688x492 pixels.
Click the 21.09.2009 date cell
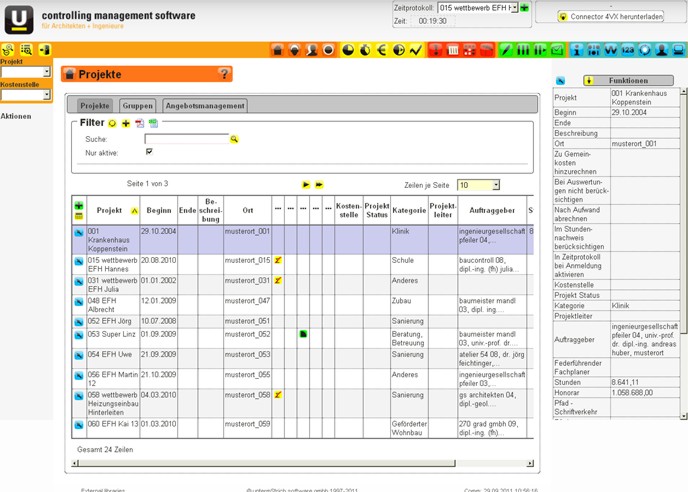[x=158, y=359]
